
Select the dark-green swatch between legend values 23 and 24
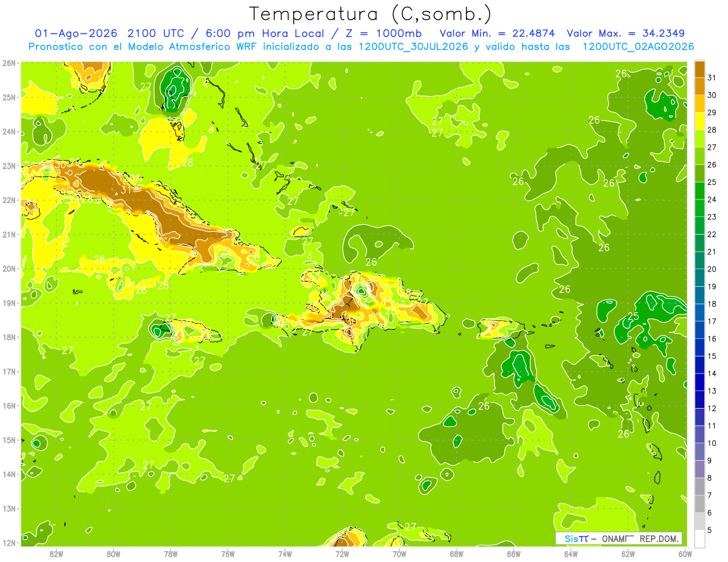pyautogui.click(x=700, y=209)
